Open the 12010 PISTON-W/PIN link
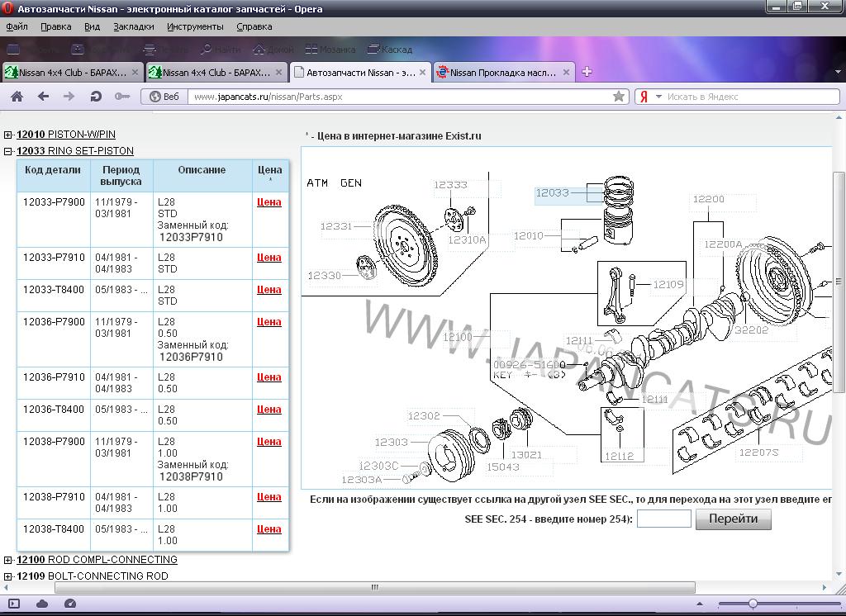Screen dimensions: 846x616 point(66,135)
